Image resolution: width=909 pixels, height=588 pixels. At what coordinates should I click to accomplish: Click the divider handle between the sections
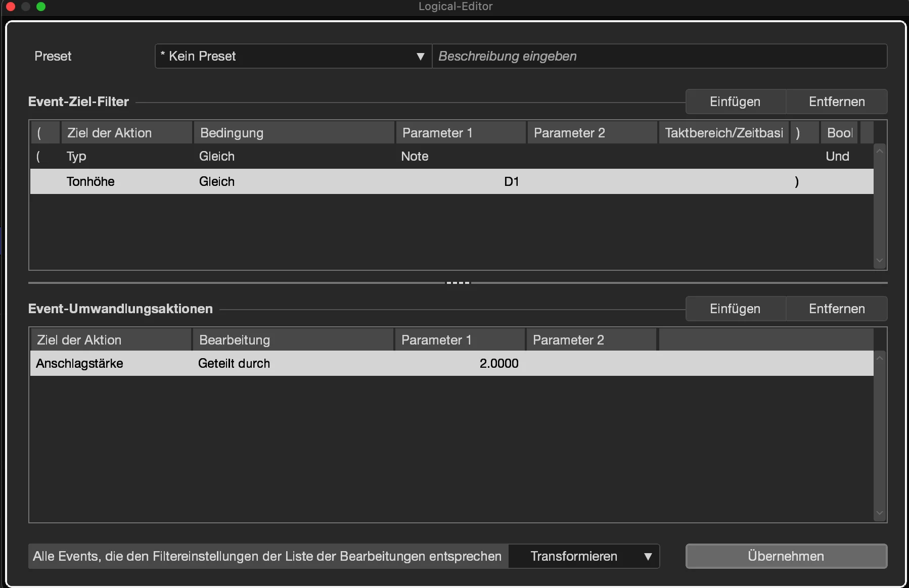tap(458, 283)
